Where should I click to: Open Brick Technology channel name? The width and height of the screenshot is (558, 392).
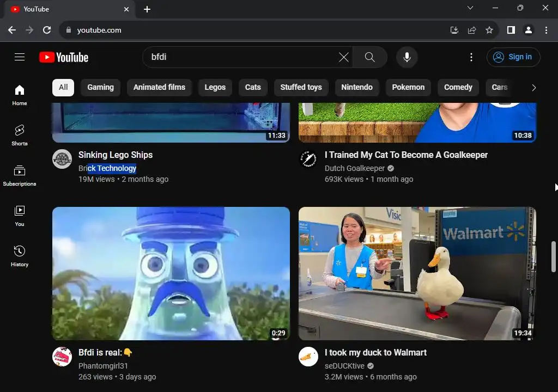coord(107,168)
